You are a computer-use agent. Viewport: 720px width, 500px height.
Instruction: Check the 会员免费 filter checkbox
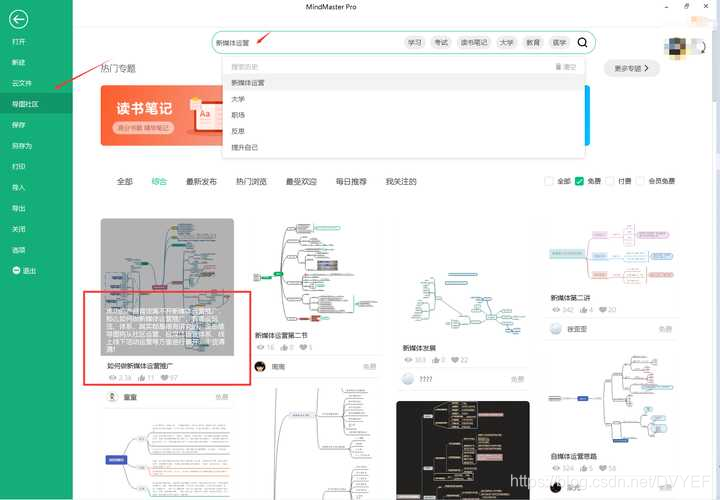click(640, 181)
